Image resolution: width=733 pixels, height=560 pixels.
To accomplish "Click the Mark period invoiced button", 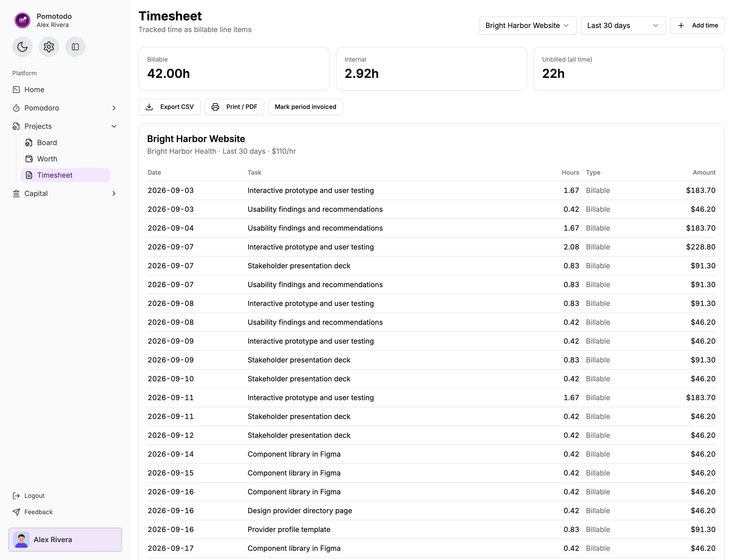I will click(x=305, y=107).
